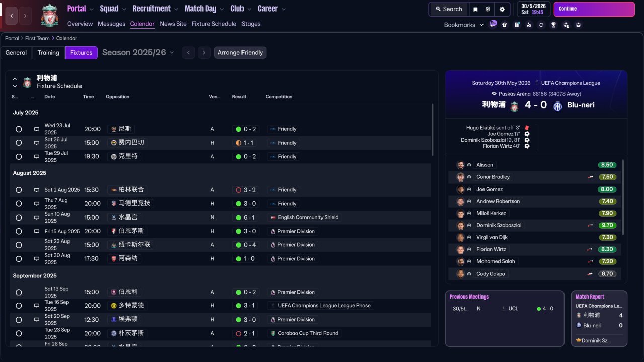Click the Blu-neri club badge in match panel
Screen dimensions: 644x362
click(557, 106)
